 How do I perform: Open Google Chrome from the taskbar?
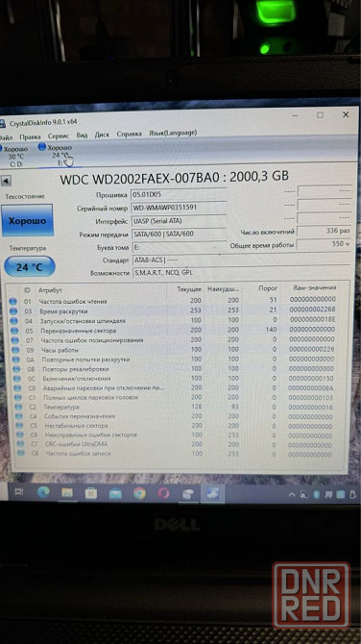tap(139, 493)
